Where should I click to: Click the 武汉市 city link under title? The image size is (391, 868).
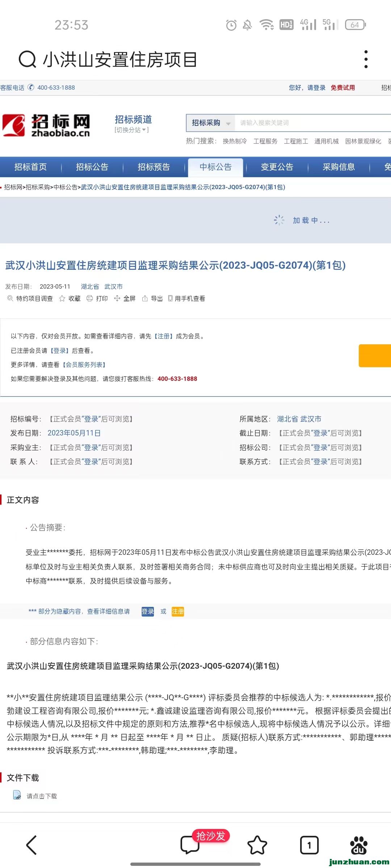[114, 286]
